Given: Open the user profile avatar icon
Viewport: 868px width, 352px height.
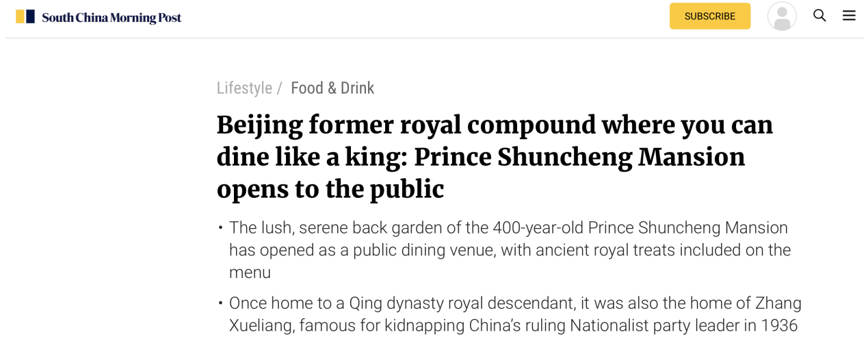Looking at the screenshot, I should click(782, 16).
